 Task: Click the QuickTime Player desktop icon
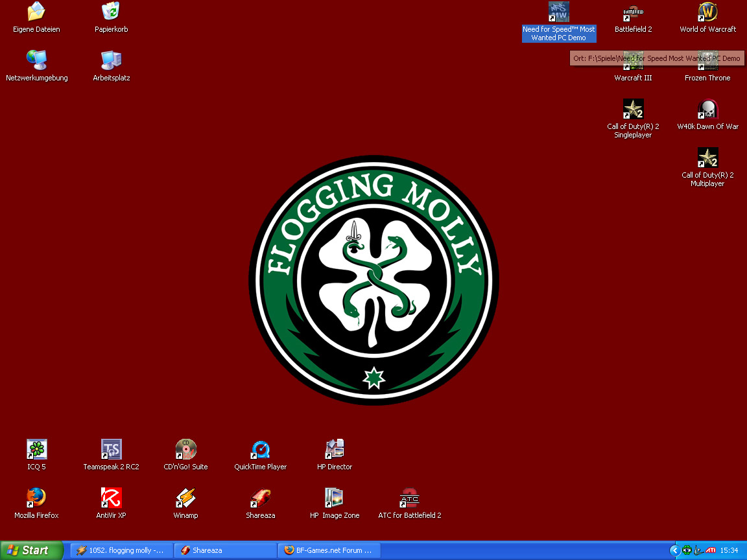260,449
